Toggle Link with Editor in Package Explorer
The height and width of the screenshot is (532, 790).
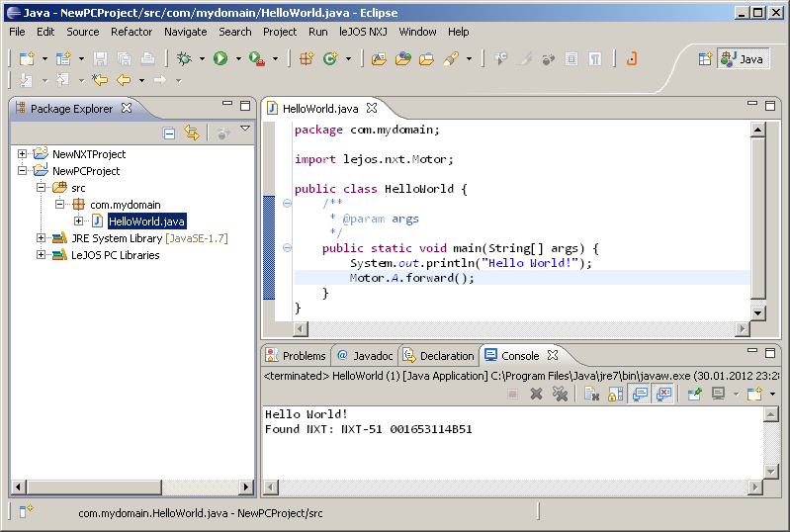click(192, 133)
